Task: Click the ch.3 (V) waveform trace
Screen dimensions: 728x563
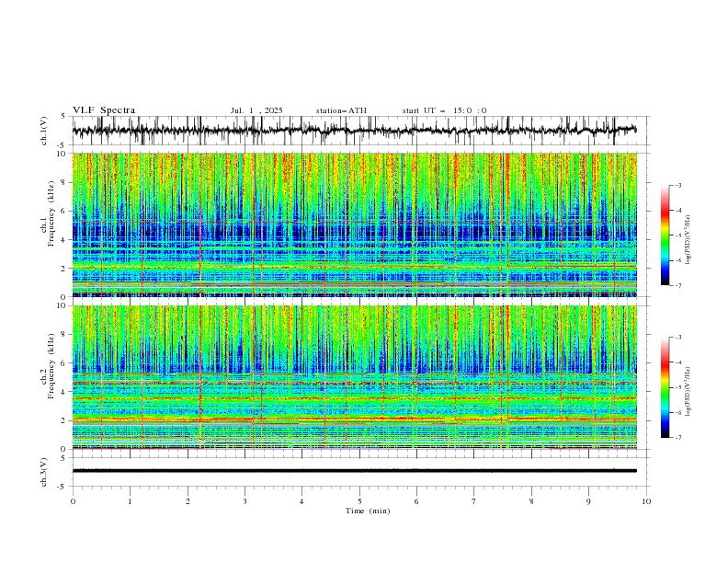Action: pyautogui.click(x=354, y=471)
